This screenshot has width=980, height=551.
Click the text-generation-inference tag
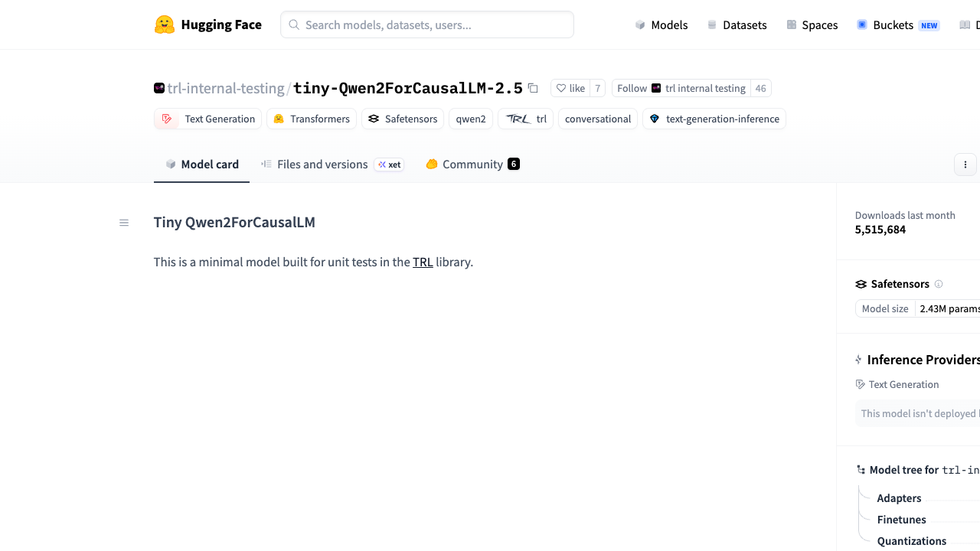pyautogui.click(x=714, y=119)
